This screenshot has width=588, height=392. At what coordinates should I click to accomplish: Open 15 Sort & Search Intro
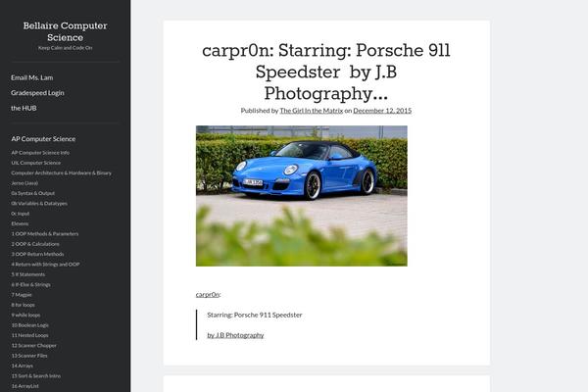[x=35, y=375]
